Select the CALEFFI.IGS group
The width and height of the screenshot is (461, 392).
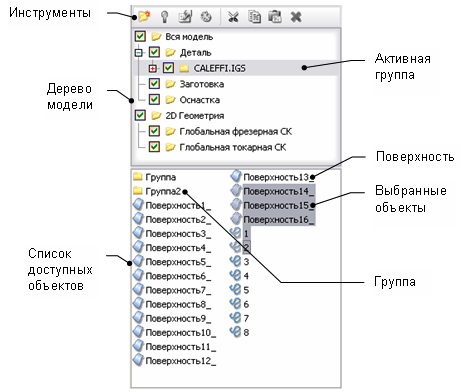(x=220, y=68)
